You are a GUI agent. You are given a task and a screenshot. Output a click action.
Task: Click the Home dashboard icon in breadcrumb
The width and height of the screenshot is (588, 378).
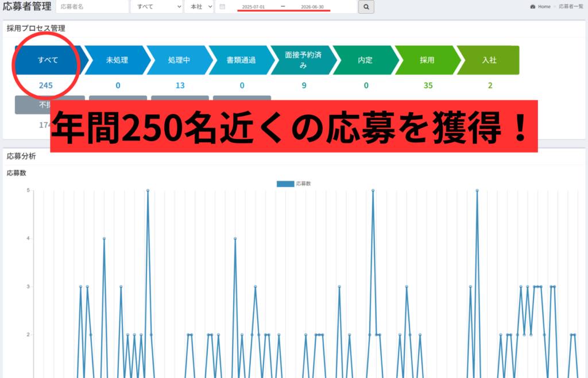(532, 7)
